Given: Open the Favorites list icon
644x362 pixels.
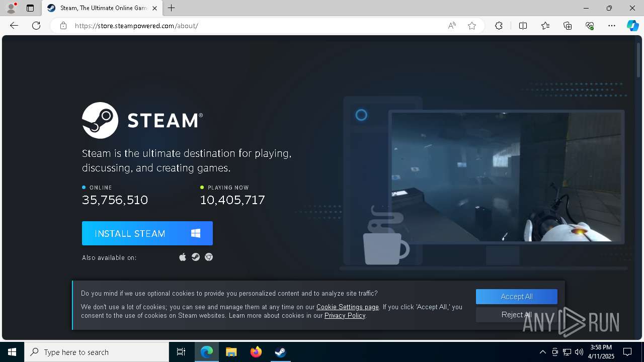Looking at the screenshot, I should pyautogui.click(x=545, y=26).
